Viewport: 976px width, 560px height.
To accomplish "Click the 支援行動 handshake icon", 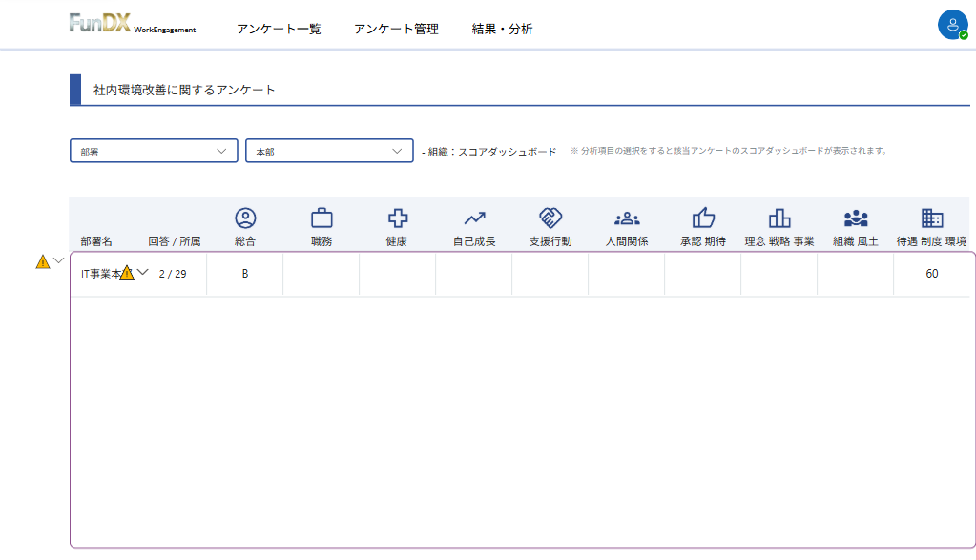I will coord(550,218).
